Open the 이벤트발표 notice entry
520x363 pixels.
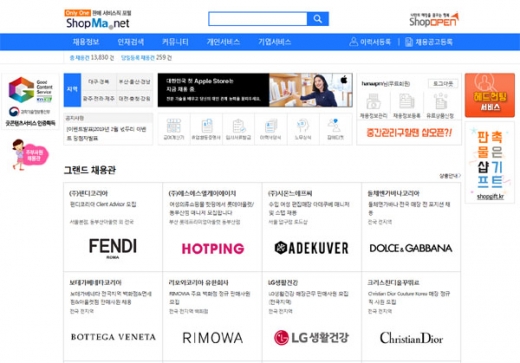pyautogui.click(x=106, y=133)
